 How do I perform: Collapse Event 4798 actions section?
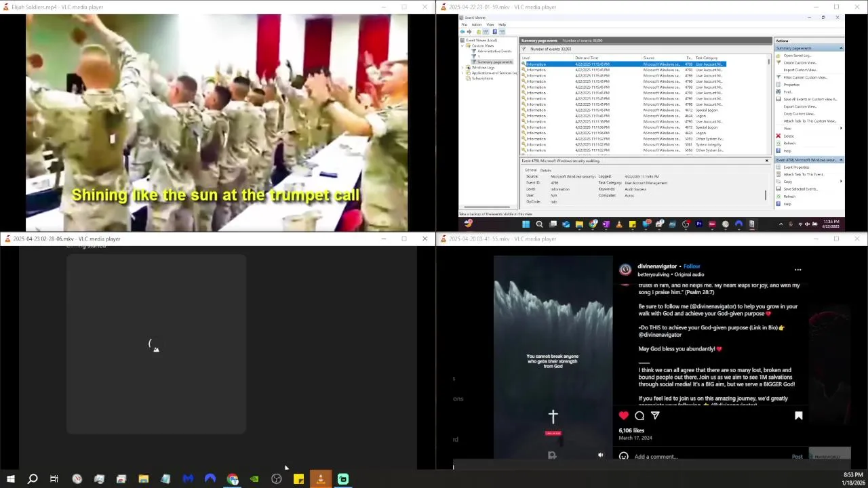point(841,160)
